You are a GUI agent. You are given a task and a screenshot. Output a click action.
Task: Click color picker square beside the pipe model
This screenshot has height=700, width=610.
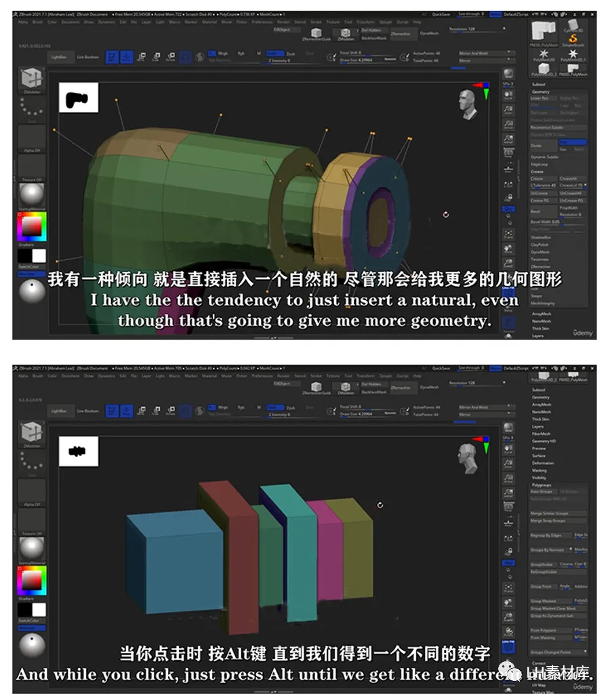[32, 226]
